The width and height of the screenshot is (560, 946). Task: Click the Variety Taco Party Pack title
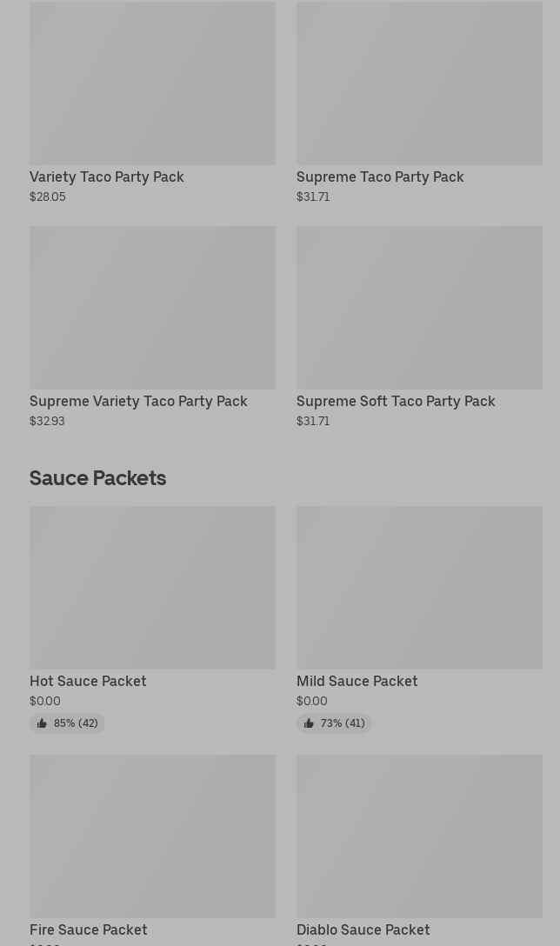click(107, 177)
